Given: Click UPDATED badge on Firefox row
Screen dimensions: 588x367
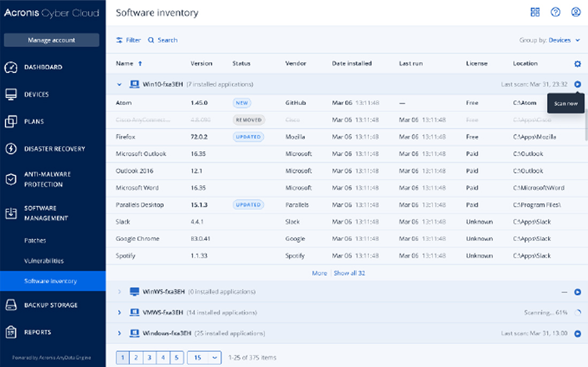Looking at the screenshot, I should (x=248, y=137).
